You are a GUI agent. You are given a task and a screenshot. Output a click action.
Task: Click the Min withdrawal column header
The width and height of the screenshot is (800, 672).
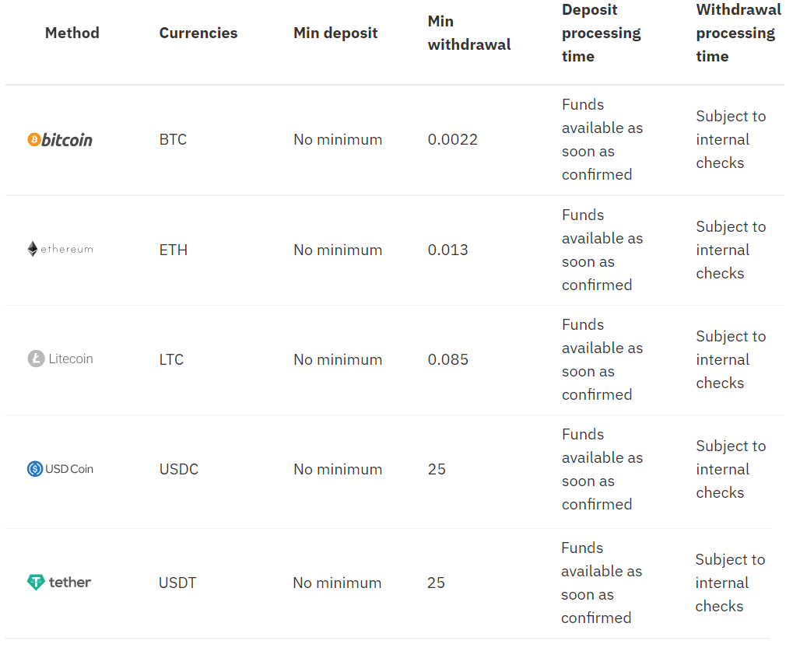(469, 33)
